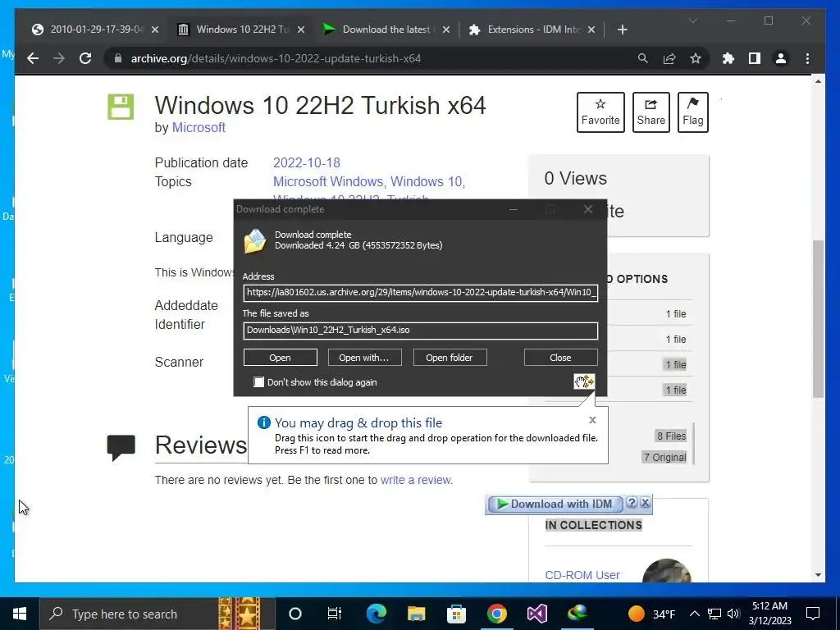Screen dimensions: 840x630
Task: Check Don't show this dialog again
Action: point(258,382)
